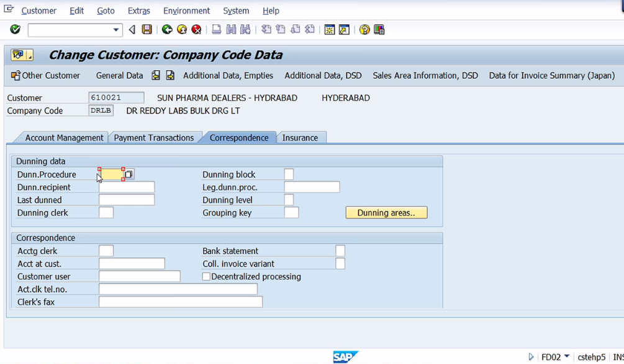The height and width of the screenshot is (364, 624).
Task: Click the Find binoculars icon
Action: pos(231,29)
